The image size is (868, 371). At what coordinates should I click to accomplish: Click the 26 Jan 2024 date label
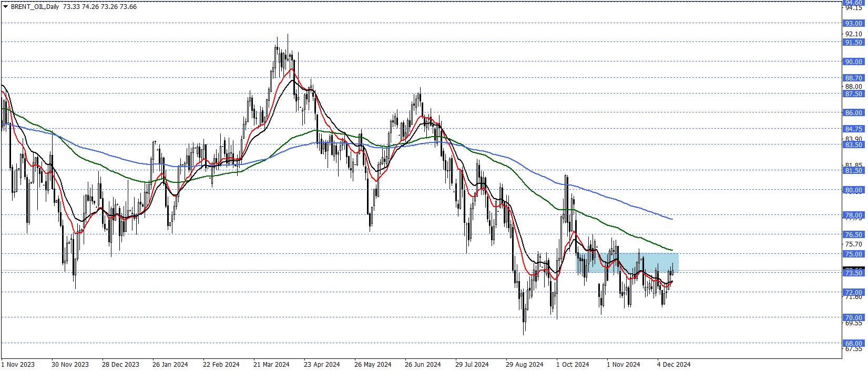(170, 364)
